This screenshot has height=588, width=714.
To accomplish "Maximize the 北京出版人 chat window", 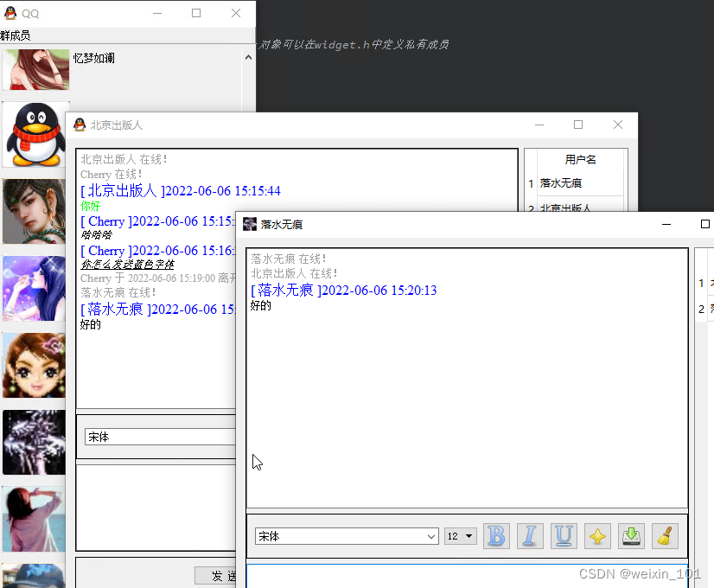I will 578,125.
